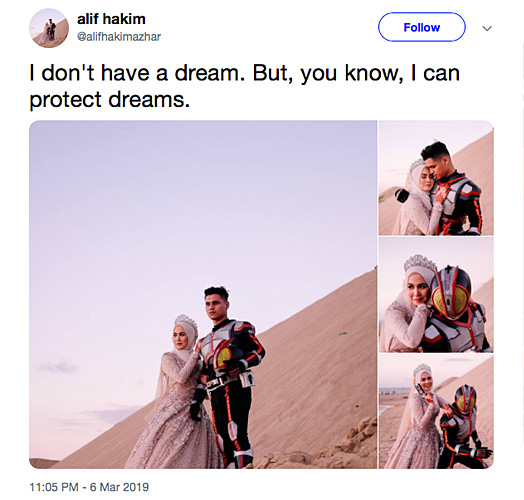Click the @alifhakimazhar handle
This screenshot has height=500, width=524.
click(x=119, y=36)
